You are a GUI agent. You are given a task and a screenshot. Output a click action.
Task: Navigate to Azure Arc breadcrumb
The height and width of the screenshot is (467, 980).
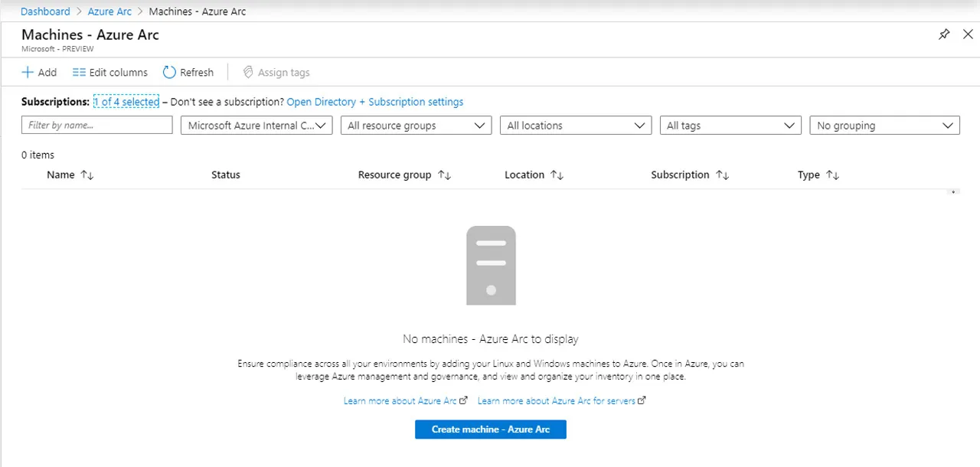tap(109, 11)
